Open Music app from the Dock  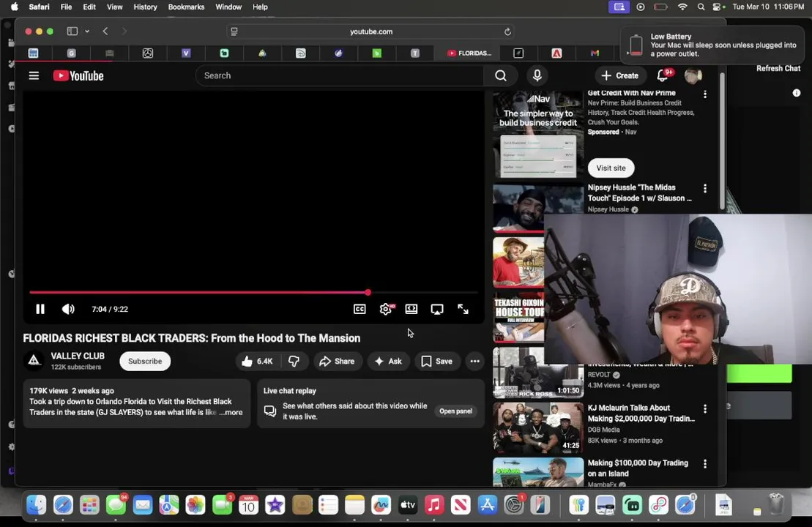point(434,505)
